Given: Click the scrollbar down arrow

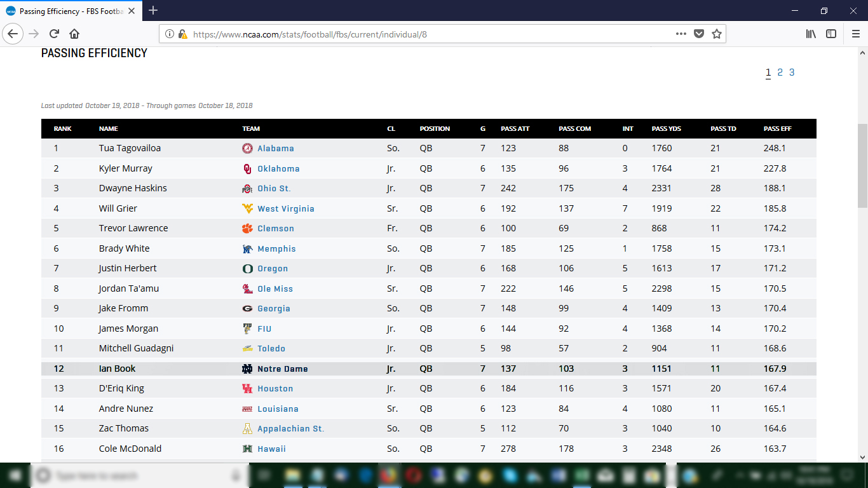Looking at the screenshot, I should click(x=862, y=456).
